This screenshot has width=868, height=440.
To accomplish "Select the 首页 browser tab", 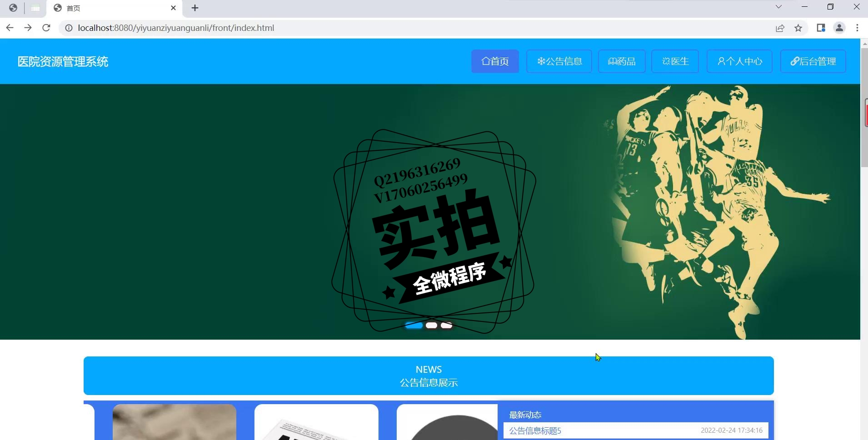I will (x=114, y=8).
